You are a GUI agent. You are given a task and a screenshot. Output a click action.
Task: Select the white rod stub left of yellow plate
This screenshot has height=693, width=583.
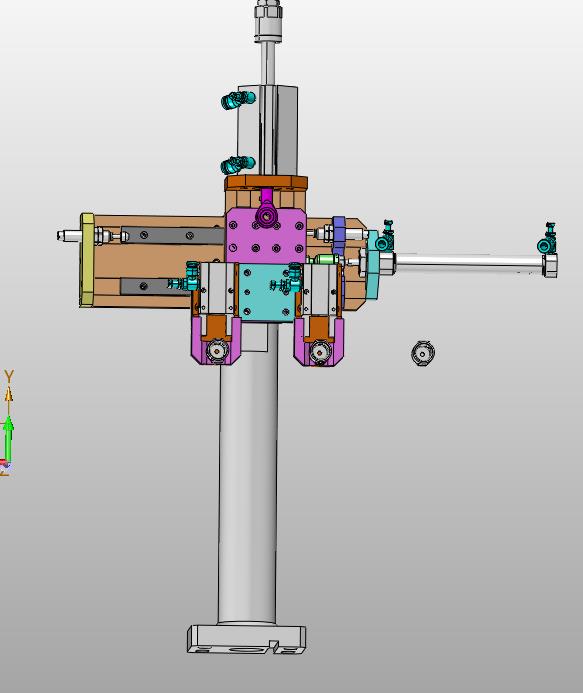[69, 235]
